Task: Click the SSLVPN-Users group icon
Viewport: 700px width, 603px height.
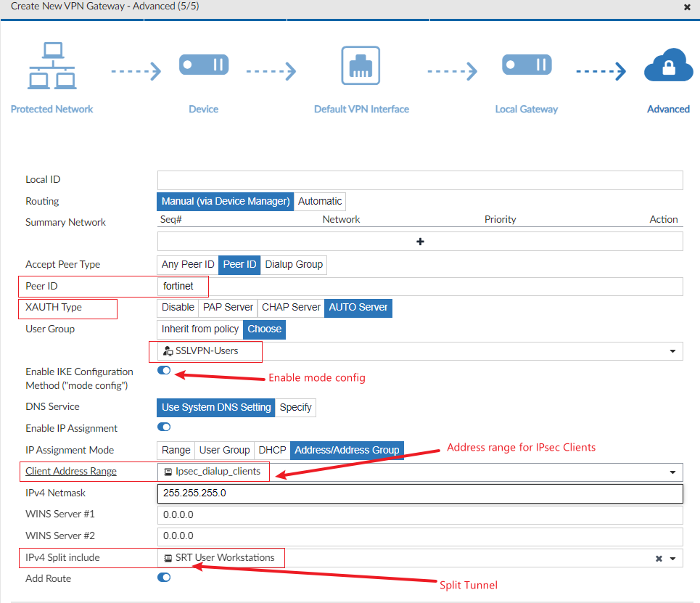Action: [168, 351]
